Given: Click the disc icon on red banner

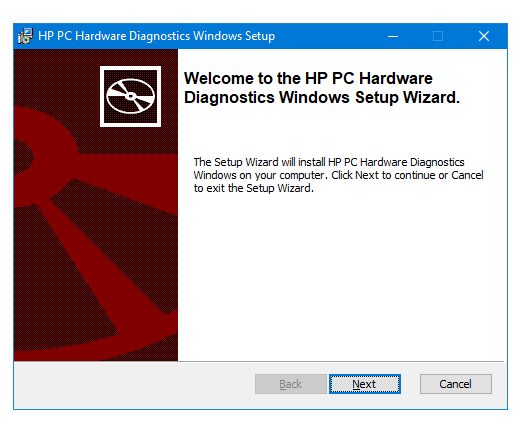Looking at the screenshot, I should tap(130, 96).
